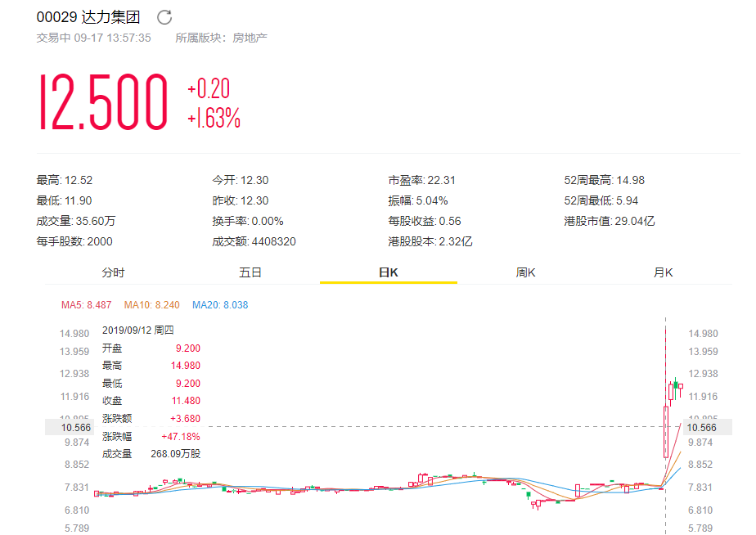
Task: Click the 振幅: 5.04% value
Action: click(417, 200)
